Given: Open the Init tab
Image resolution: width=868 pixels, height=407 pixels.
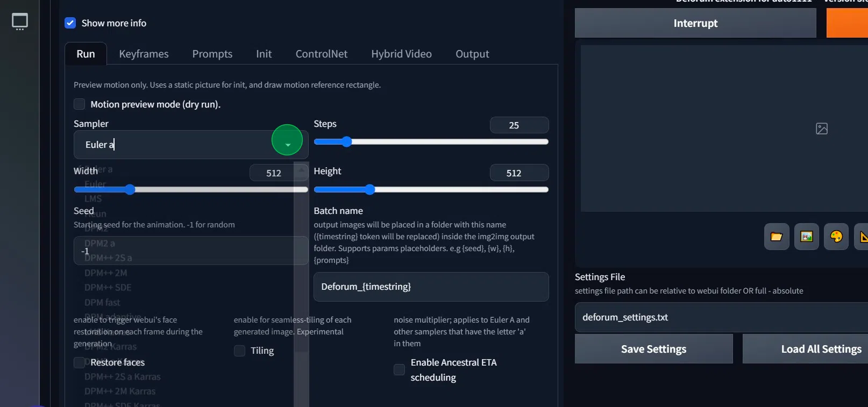Looking at the screenshot, I should point(264,54).
